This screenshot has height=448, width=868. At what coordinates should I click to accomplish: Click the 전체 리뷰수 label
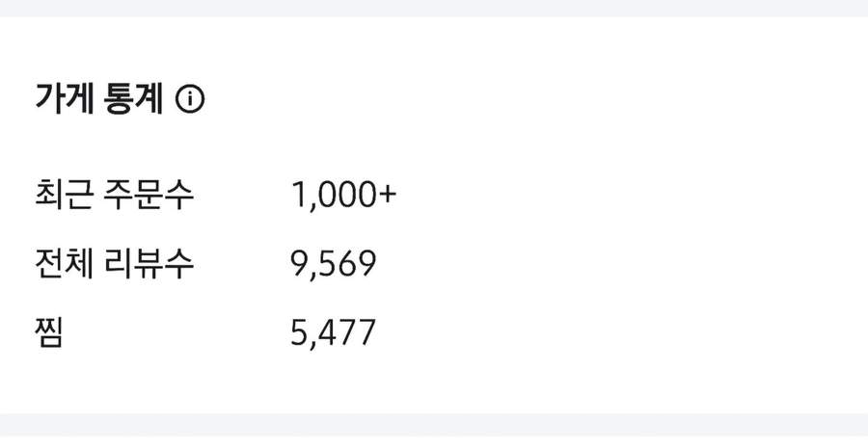pyautogui.click(x=114, y=264)
